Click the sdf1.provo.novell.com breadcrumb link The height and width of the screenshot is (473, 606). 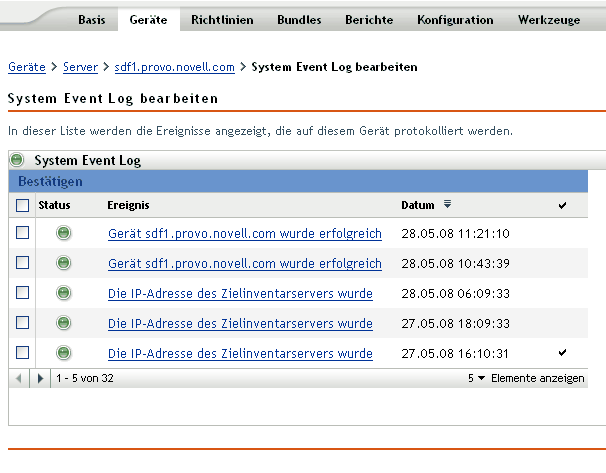pyautogui.click(x=174, y=67)
